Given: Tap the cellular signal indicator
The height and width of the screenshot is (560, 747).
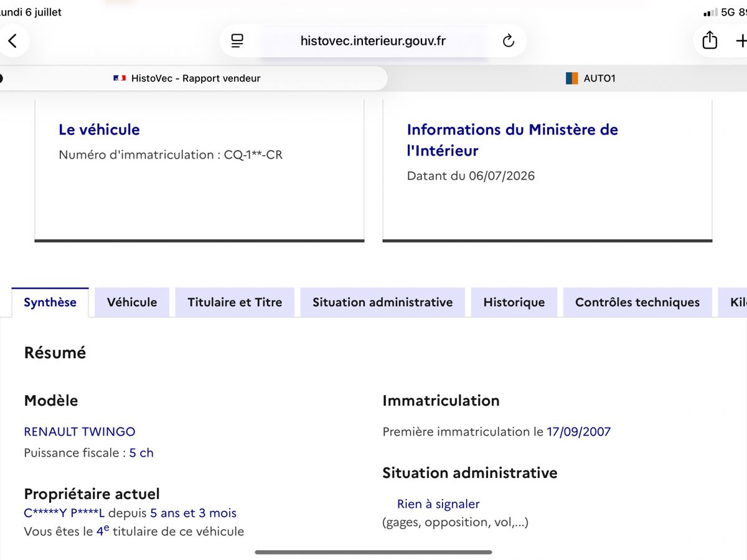Looking at the screenshot, I should pyautogui.click(x=710, y=12).
